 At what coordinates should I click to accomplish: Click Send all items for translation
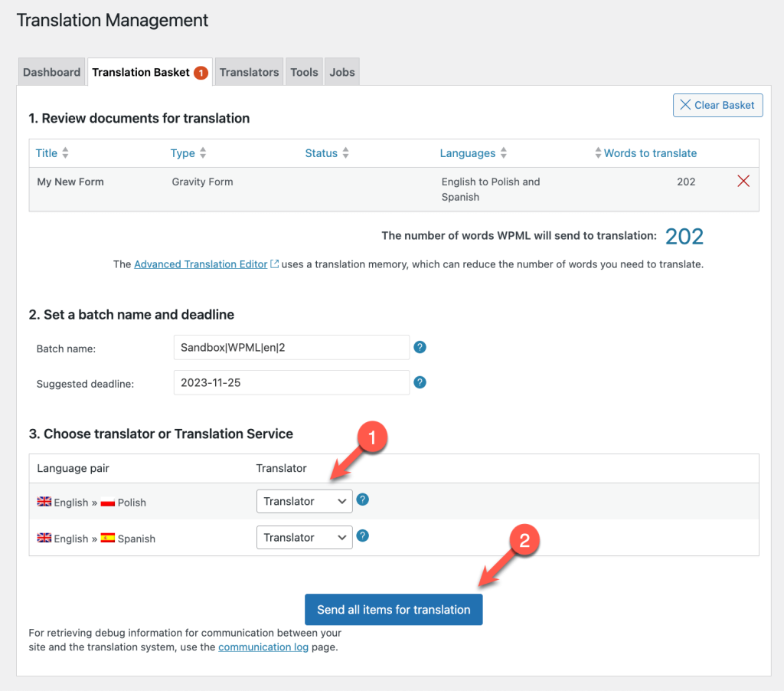[393, 610]
